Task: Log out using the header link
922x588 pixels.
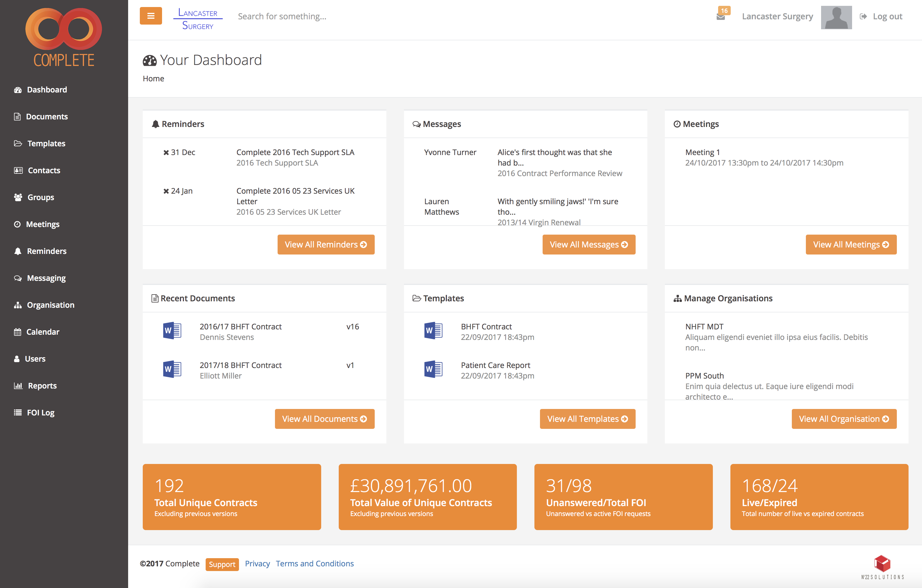Action: (887, 16)
